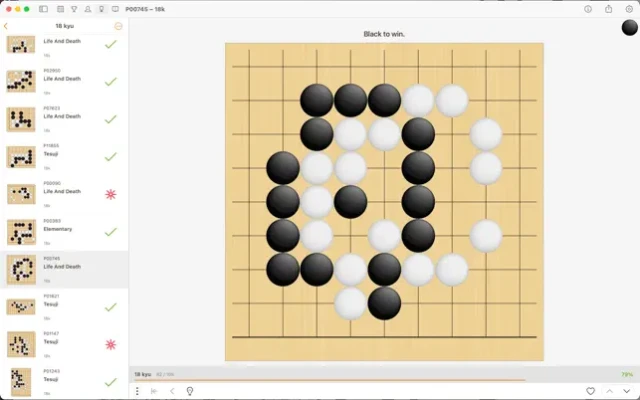This screenshot has width=640, height=400.
Task: Toggle the sidebar panel visibility
Action: pyautogui.click(x=43, y=8)
